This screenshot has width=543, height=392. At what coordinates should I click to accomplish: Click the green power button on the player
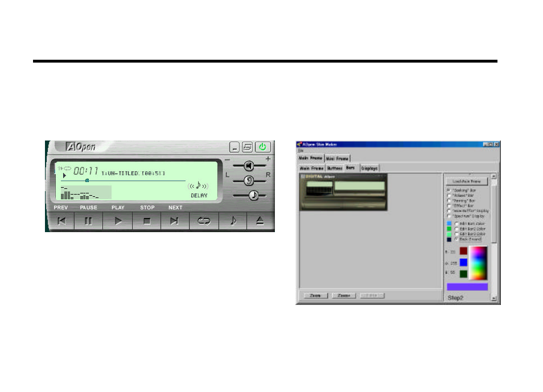(x=263, y=147)
